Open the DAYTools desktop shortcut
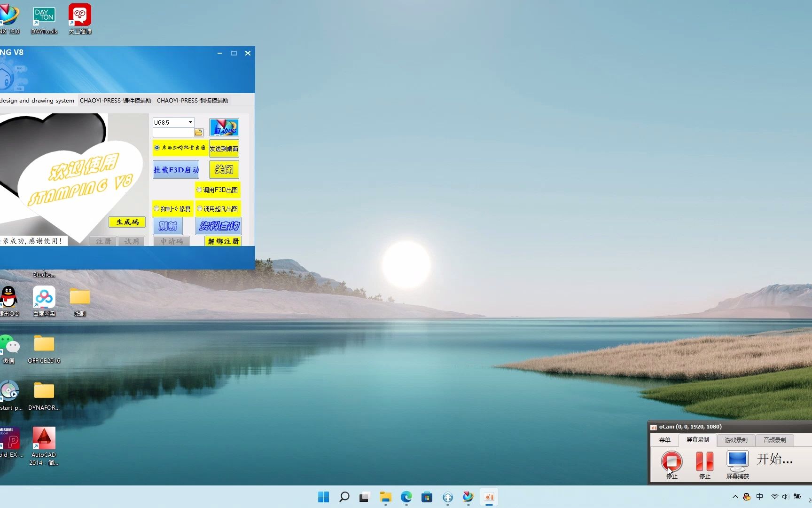812x508 pixels. (x=44, y=20)
